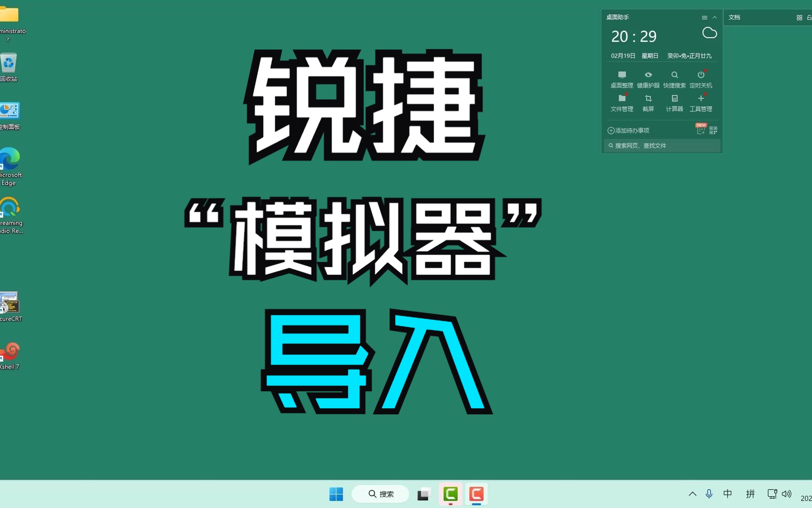Screen dimensions: 812x508
Task: Open the green Camtasia taskbar app
Action: coord(450,494)
